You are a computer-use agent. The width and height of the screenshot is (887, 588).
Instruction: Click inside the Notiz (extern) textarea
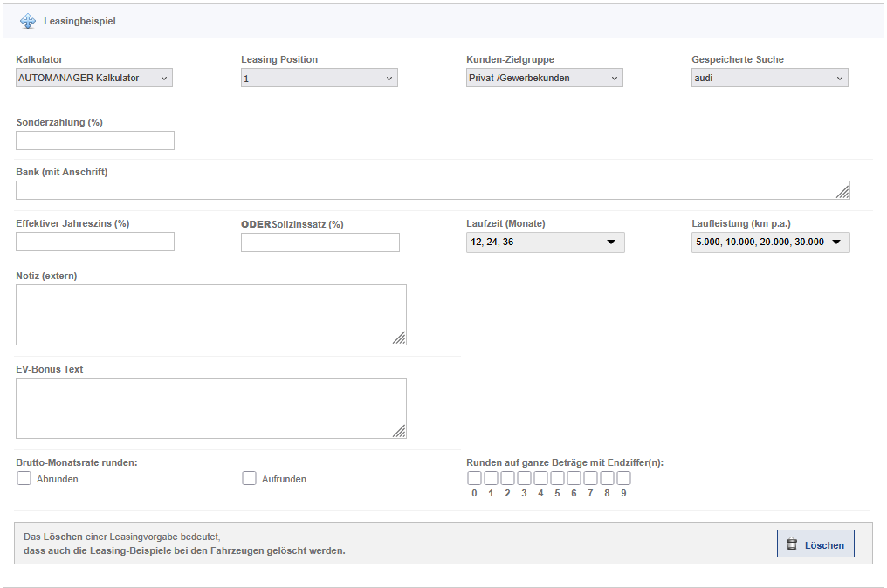[211, 315]
